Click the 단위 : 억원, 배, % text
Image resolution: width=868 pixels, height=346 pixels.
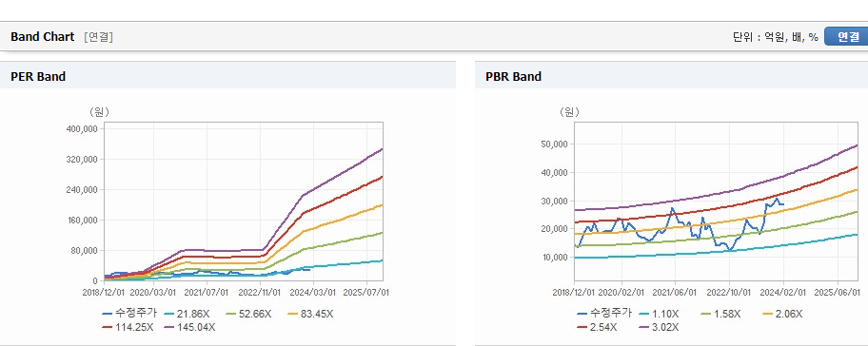(x=775, y=37)
